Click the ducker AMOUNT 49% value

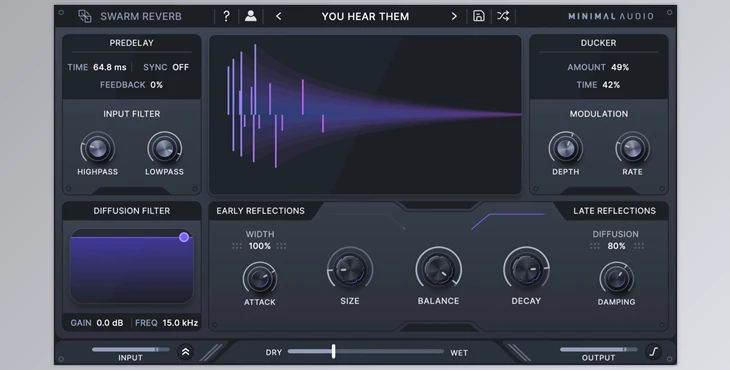pyautogui.click(x=620, y=67)
